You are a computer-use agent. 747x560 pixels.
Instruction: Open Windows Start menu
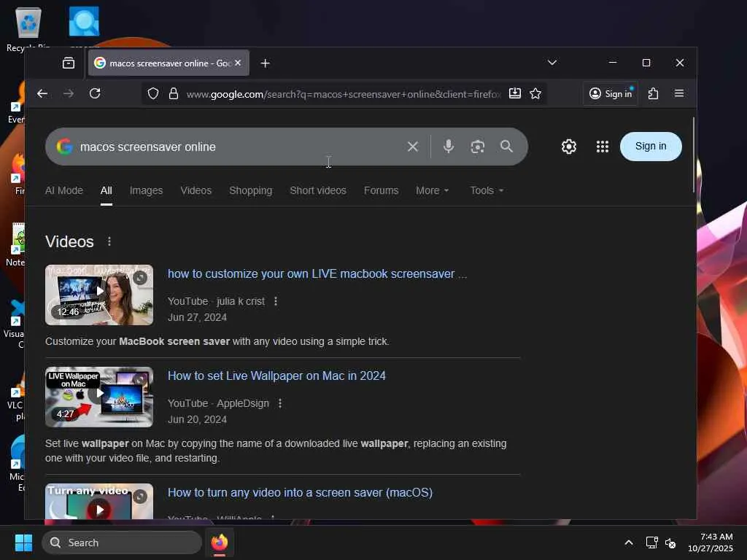(x=23, y=542)
